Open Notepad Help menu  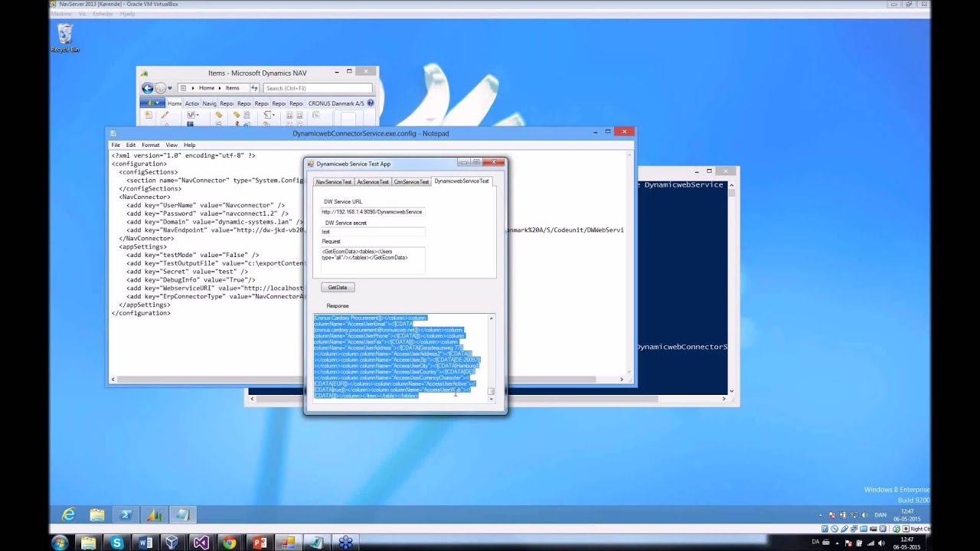(189, 145)
